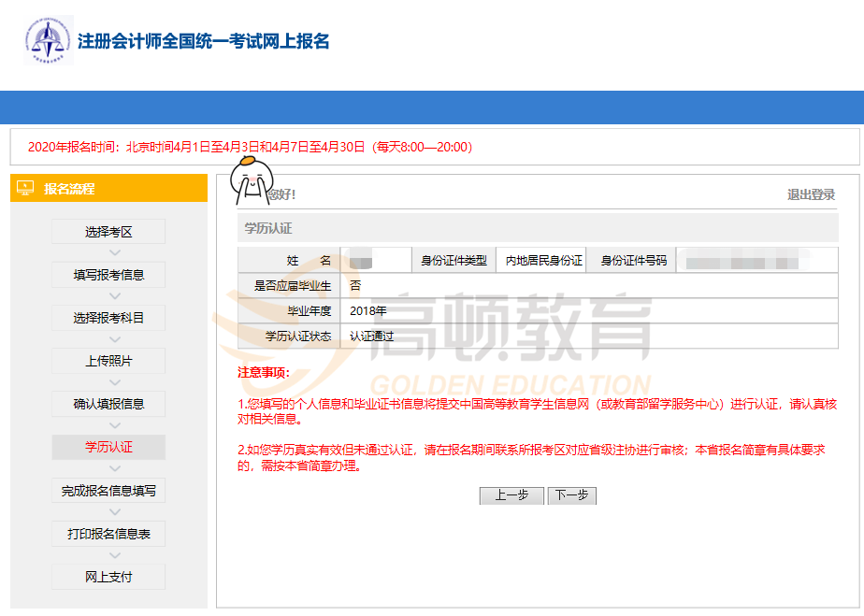This screenshot has height=616, width=864.
Task: Click the 学历认证 section heading bar
Action: (538, 228)
